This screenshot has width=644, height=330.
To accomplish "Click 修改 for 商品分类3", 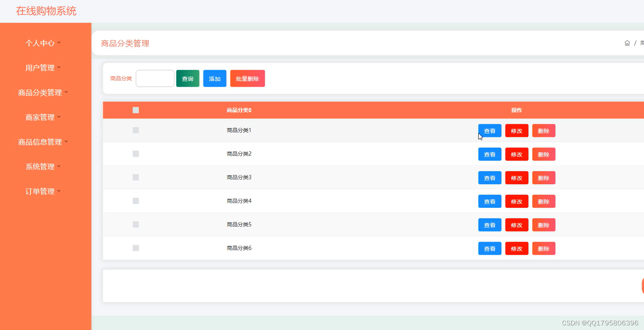I will coord(517,178).
